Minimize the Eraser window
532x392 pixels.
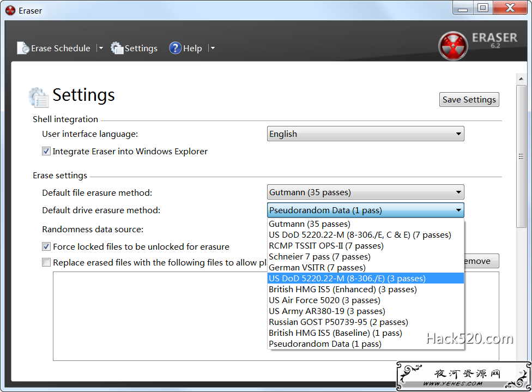(463, 8)
